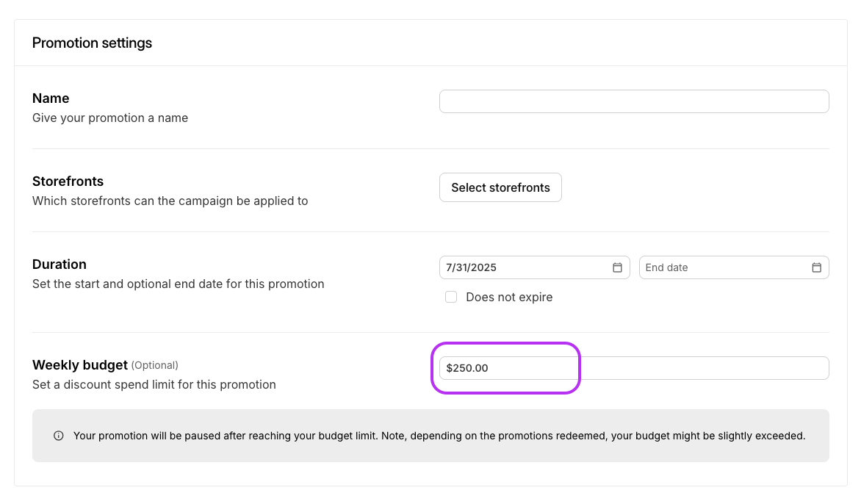861x504 pixels.
Task: Click the storefronts campaign description text
Action: click(170, 201)
